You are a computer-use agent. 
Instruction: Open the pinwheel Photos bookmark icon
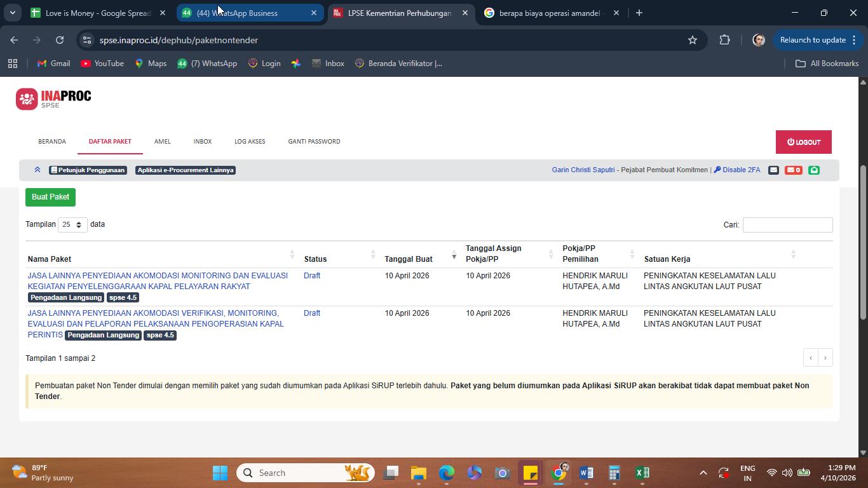pyautogui.click(x=296, y=64)
